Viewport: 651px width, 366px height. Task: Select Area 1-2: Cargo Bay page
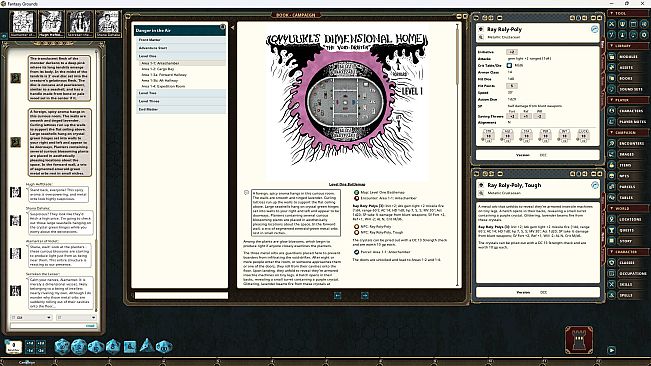(182, 69)
